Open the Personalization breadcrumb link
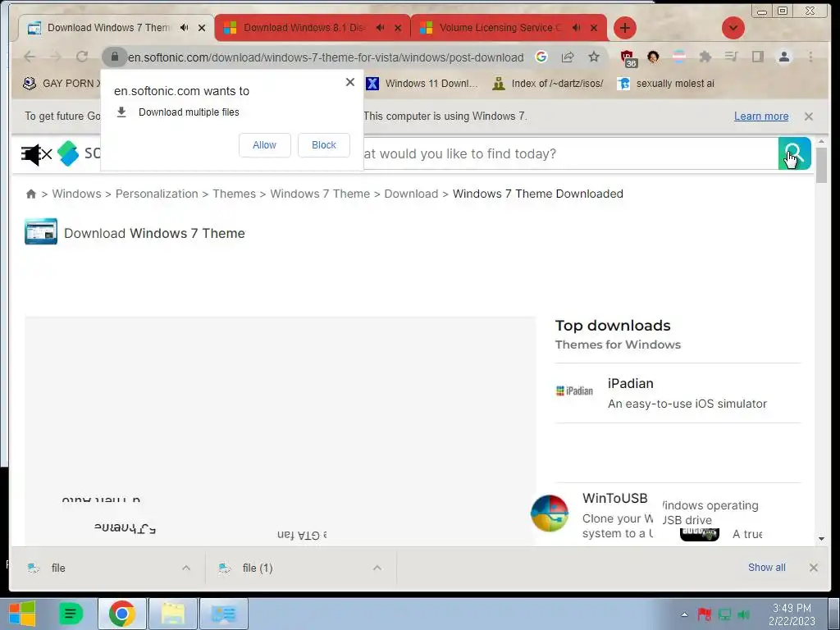This screenshot has height=630, width=840. [x=157, y=194]
